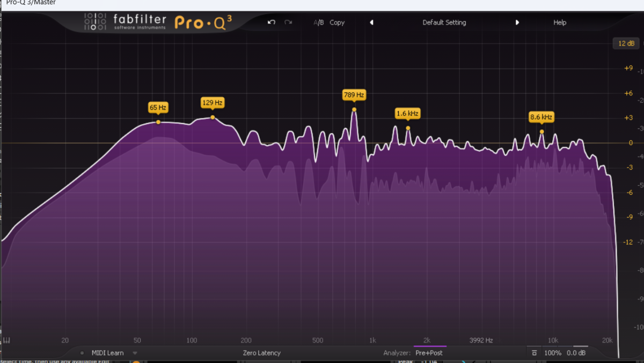Select the 1.6 kHz band node

(408, 128)
